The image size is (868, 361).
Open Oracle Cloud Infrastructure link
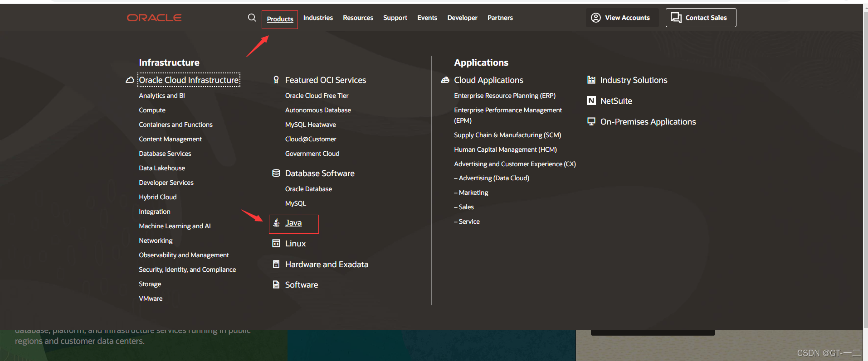(x=189, y=80)
